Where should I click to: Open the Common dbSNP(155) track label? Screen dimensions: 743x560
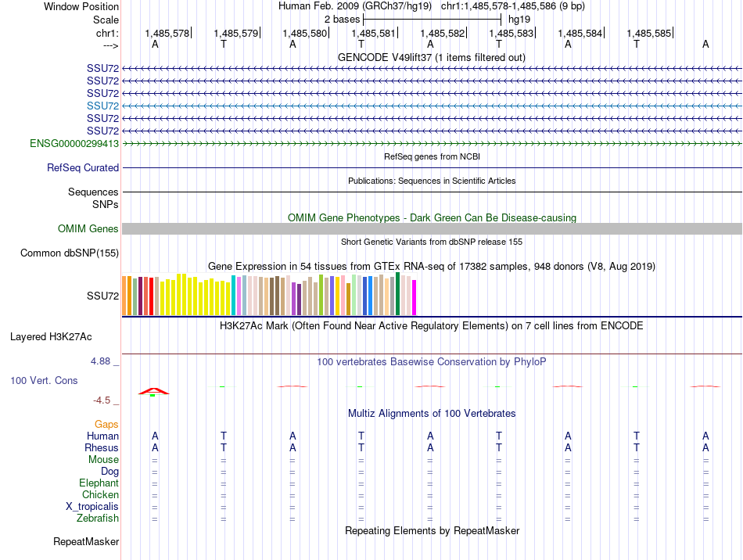[x=70, y=253]
